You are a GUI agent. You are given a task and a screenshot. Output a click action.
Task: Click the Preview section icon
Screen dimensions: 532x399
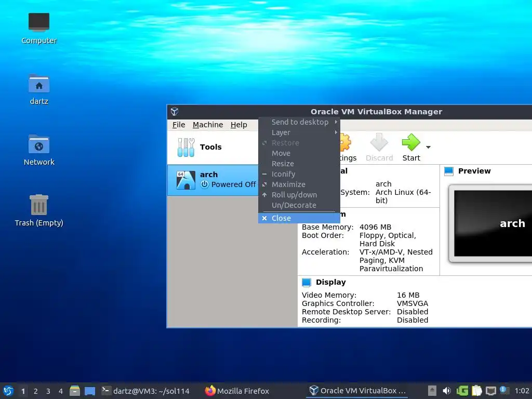pos(449,171)
